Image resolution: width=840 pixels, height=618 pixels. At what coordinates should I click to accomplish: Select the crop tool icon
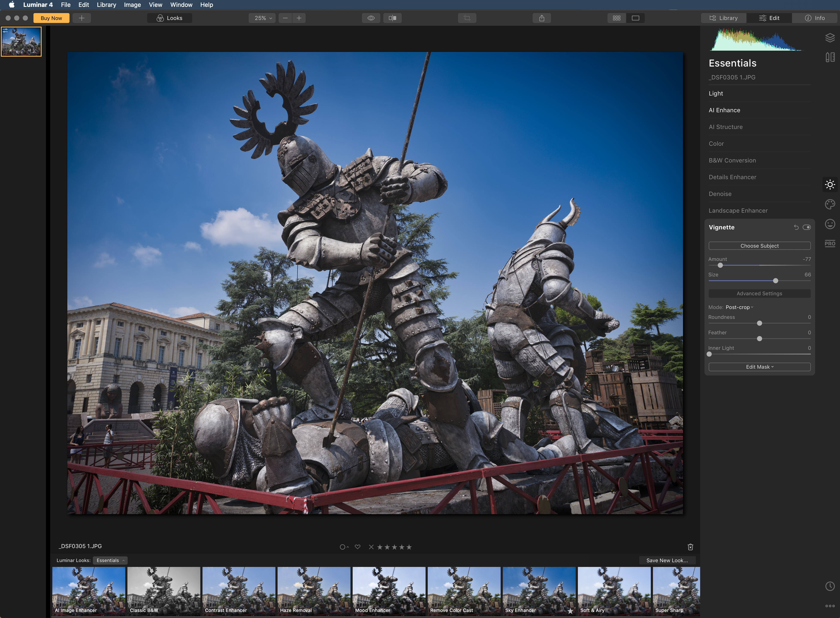[467, 18]
